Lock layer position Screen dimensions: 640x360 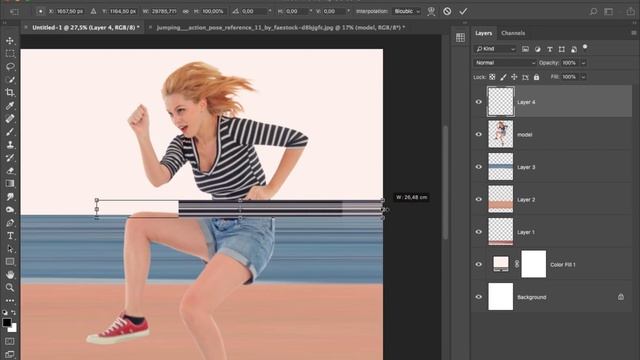click(514, 77)
